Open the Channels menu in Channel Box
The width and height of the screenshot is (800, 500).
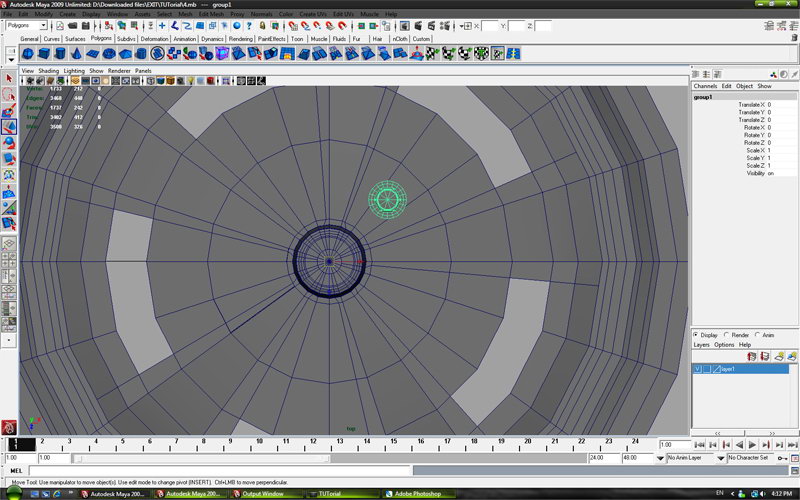click(x=705, y=86)
